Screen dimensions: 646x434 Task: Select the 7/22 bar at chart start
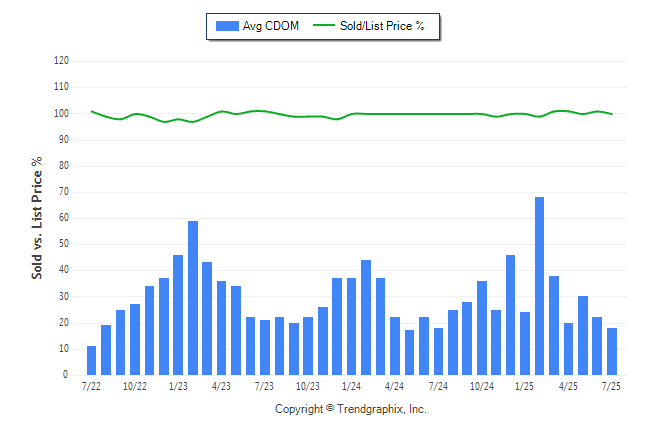91,361
